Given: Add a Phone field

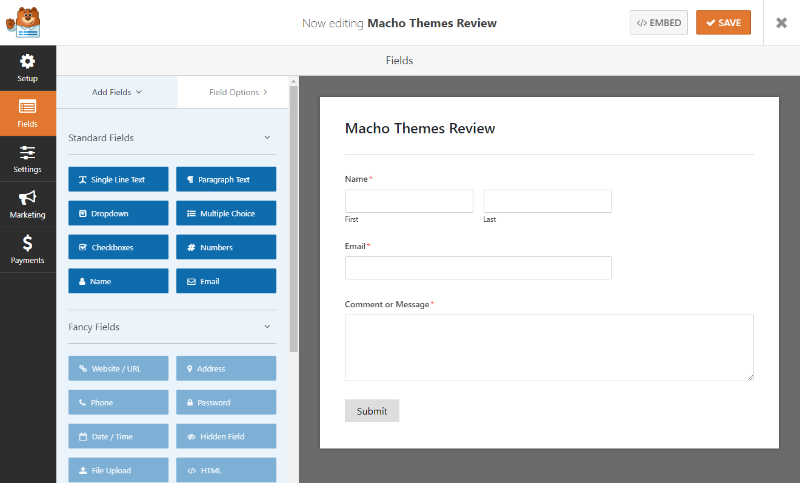Looking at the screenshot, I should (x=118, y=402).
